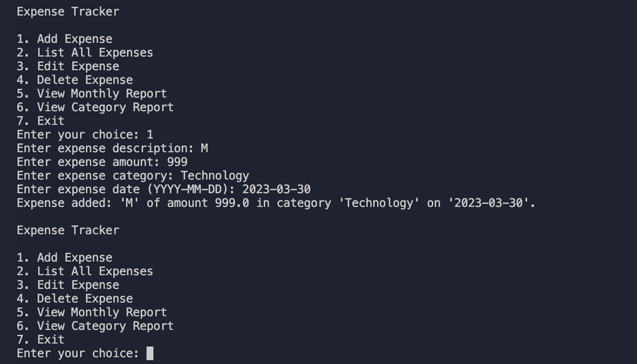Click the entered choice "1" after the prompt
The image size is (637, 364).
150,135
